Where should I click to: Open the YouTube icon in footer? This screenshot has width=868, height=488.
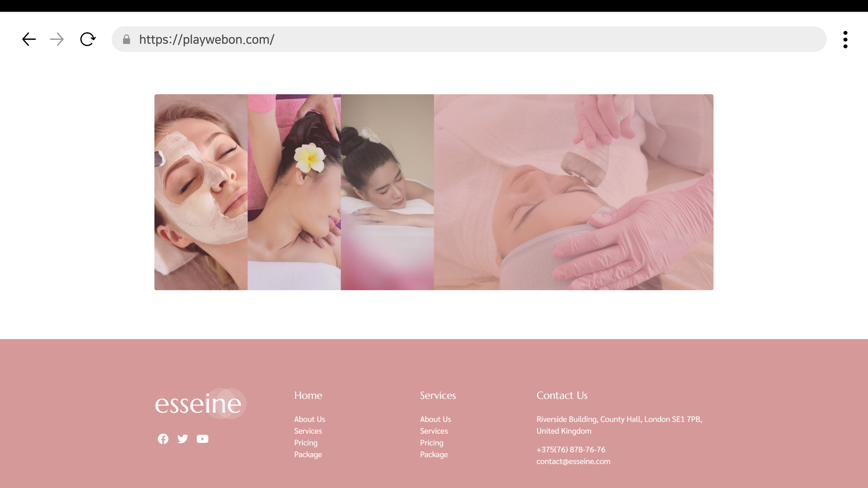point(202,439)
